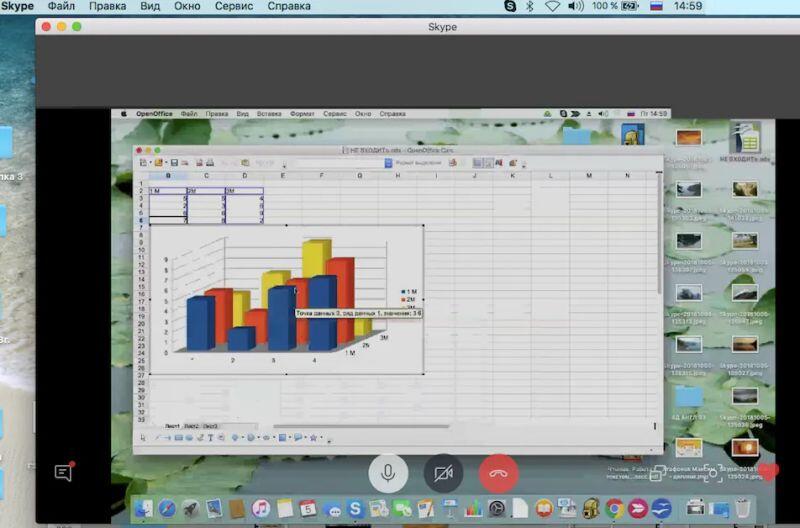Open the Trash in the Dock
Screen dimensions: 800x528
(742, 510)
